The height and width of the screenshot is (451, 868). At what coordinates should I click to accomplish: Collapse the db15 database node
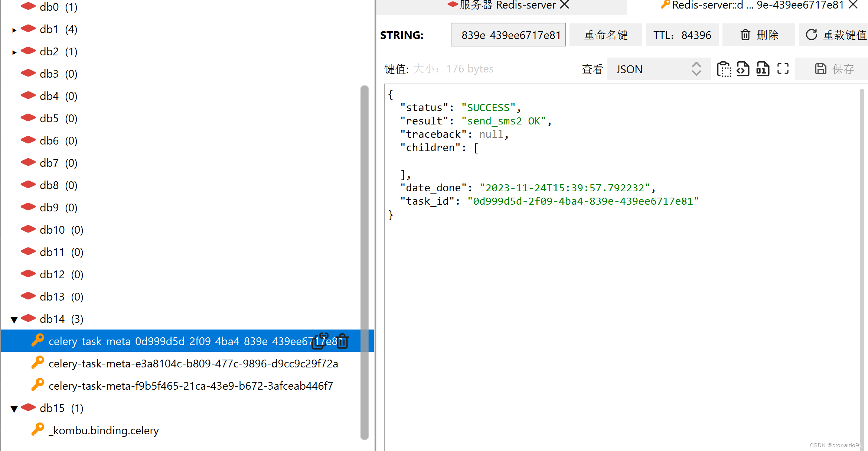click(x=14, y=409)
